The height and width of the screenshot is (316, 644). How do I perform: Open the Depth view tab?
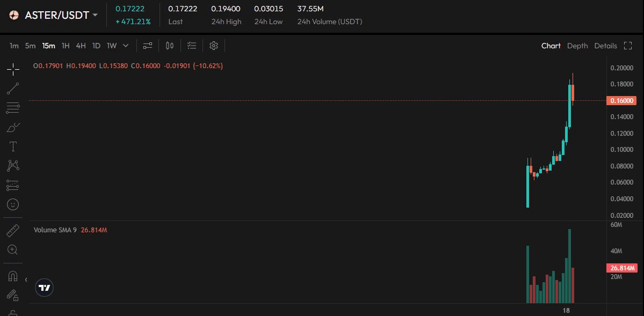pos(577,46)
